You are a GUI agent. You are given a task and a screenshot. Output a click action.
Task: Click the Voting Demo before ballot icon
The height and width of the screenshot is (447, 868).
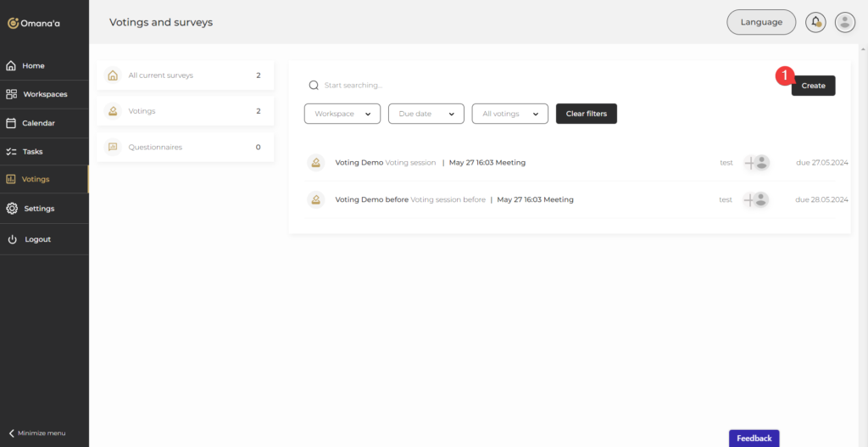[x=315, y=200]
